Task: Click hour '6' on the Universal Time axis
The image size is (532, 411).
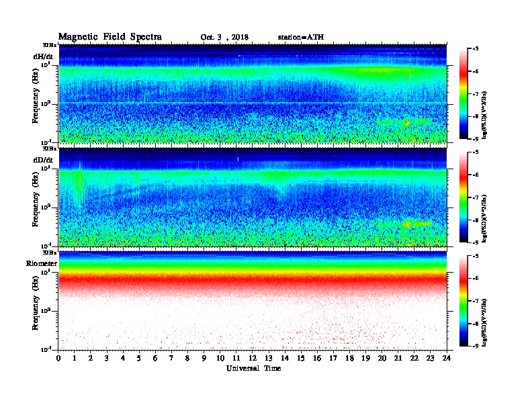Action: (x=155, y=358)
